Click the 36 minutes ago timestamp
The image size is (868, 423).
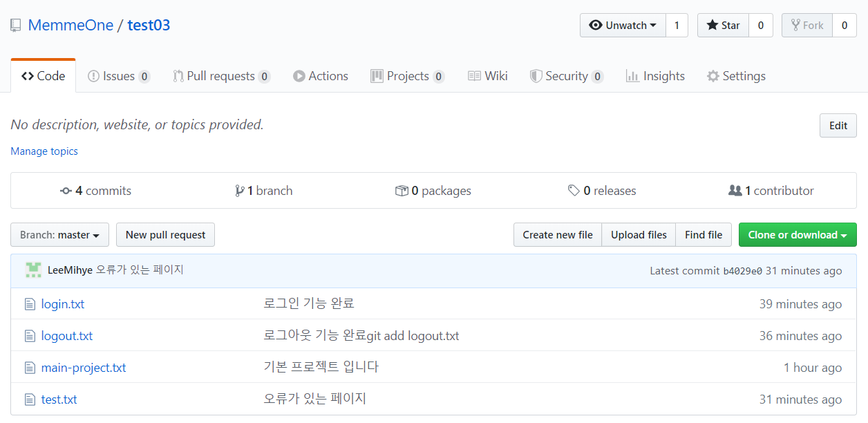tap(800, 336)
